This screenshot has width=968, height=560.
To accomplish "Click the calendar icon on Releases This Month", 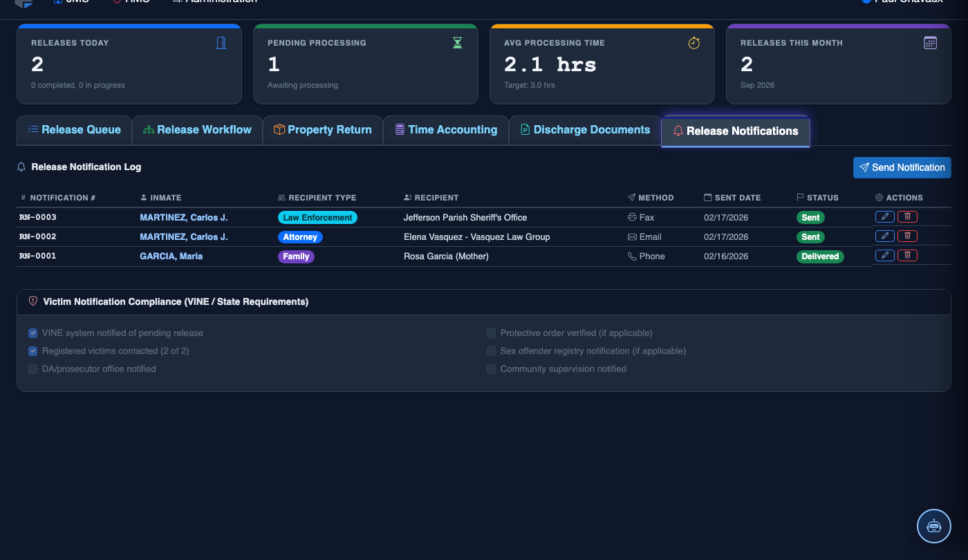I will point(931,43).
